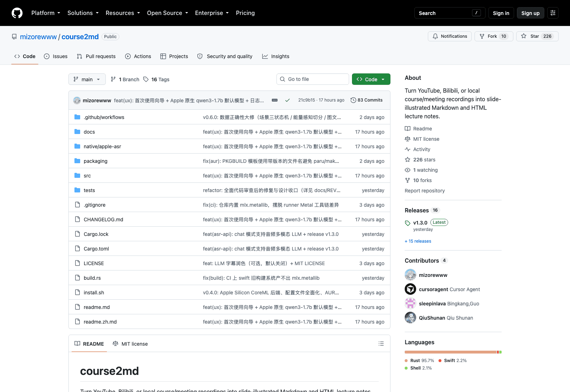Click the .gitignore file icon
The height and width of the screenshot is (392, 570).
pyautogui.click(x=77, y=205)
